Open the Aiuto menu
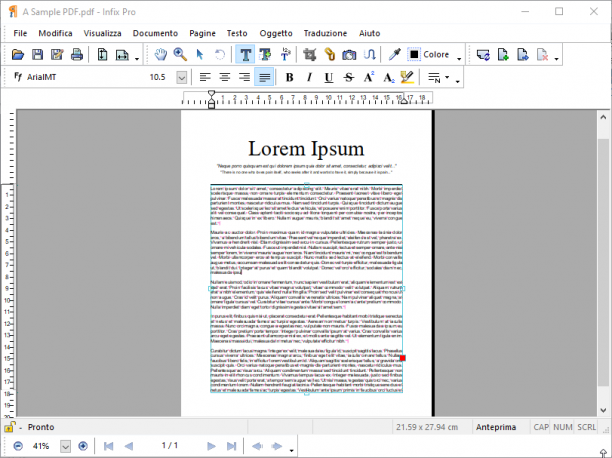 click(x=370, y=33)
